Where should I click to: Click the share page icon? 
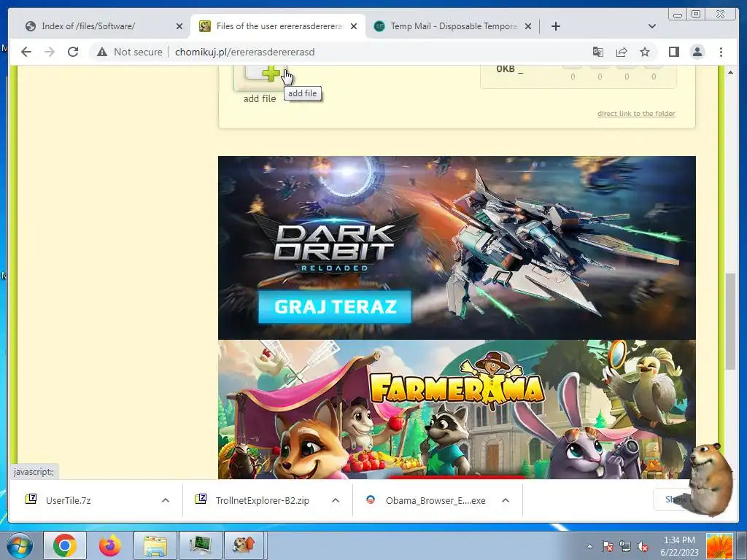click(622, 52)
